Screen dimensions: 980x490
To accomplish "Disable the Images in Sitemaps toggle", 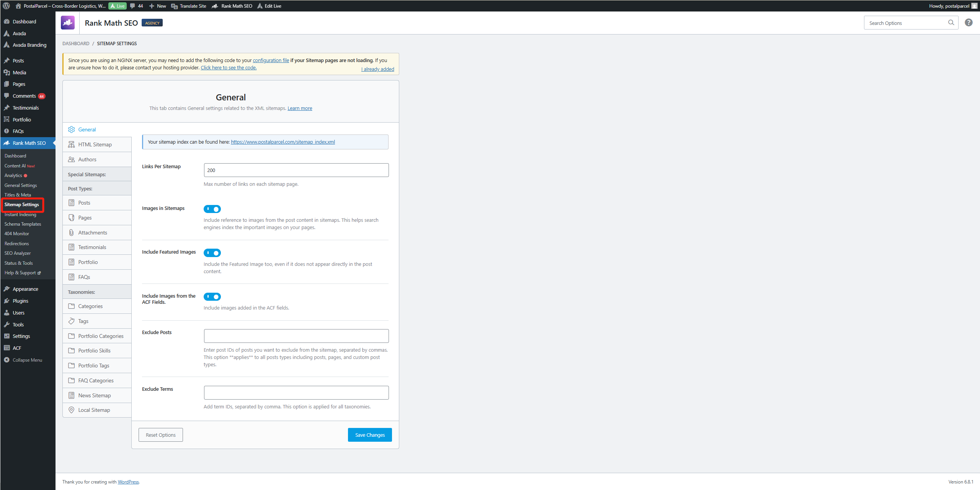I will (212, 209).
